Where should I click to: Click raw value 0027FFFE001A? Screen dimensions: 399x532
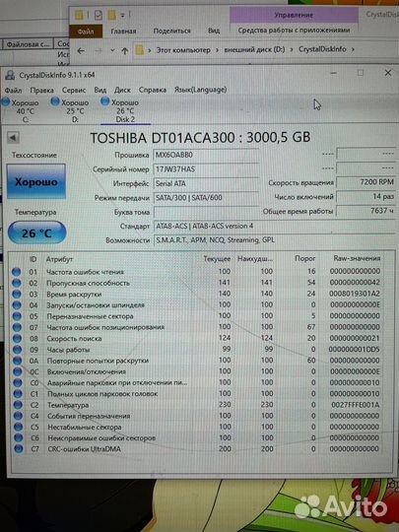point(355,405)
